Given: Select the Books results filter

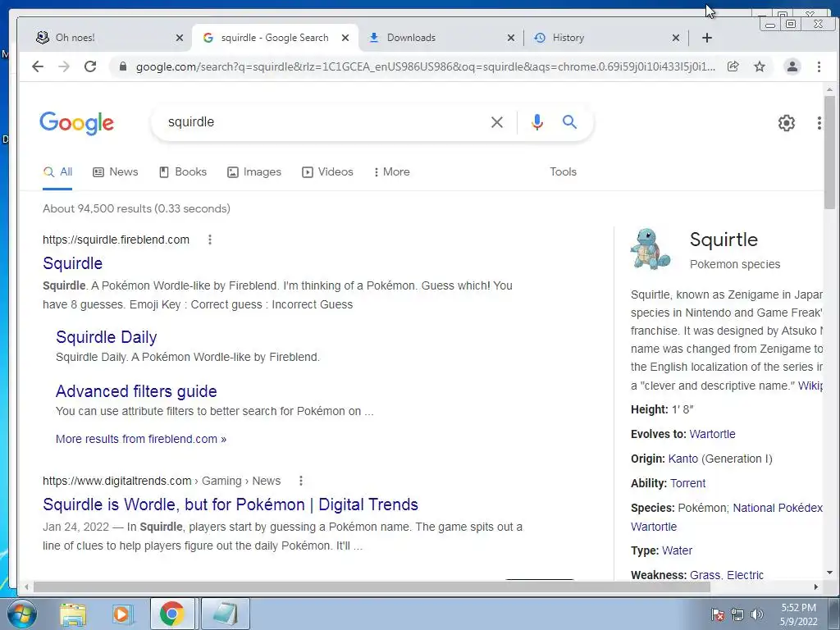Looking at the screenshot, I should (x=183, y=172).
